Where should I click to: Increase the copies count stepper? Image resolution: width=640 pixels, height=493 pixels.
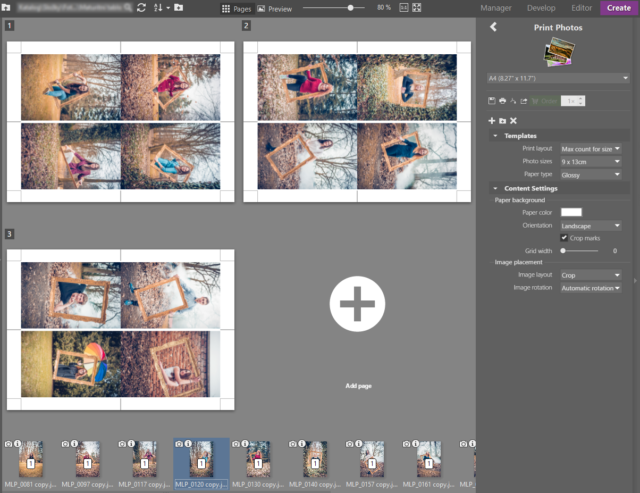[x=581, y=98]
